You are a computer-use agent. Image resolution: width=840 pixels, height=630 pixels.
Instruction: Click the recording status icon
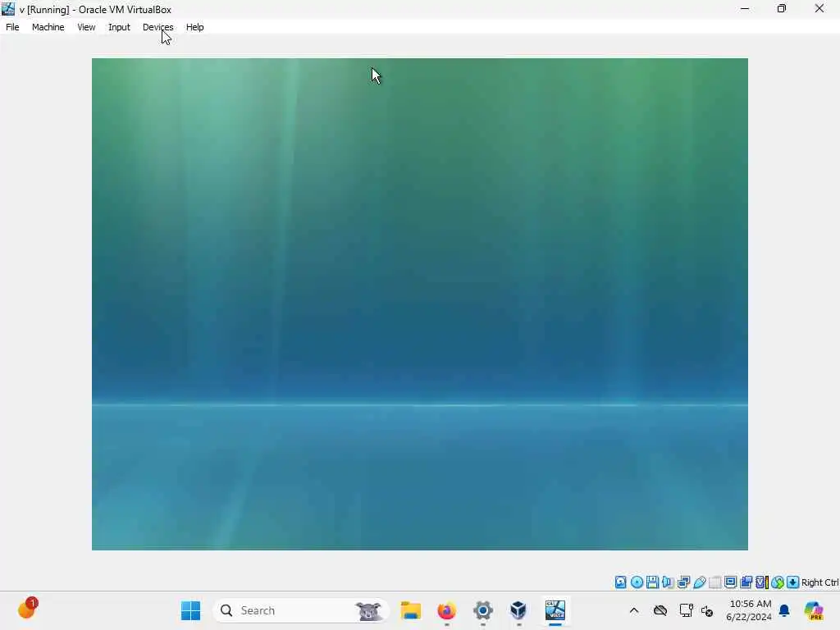[746, 582]
